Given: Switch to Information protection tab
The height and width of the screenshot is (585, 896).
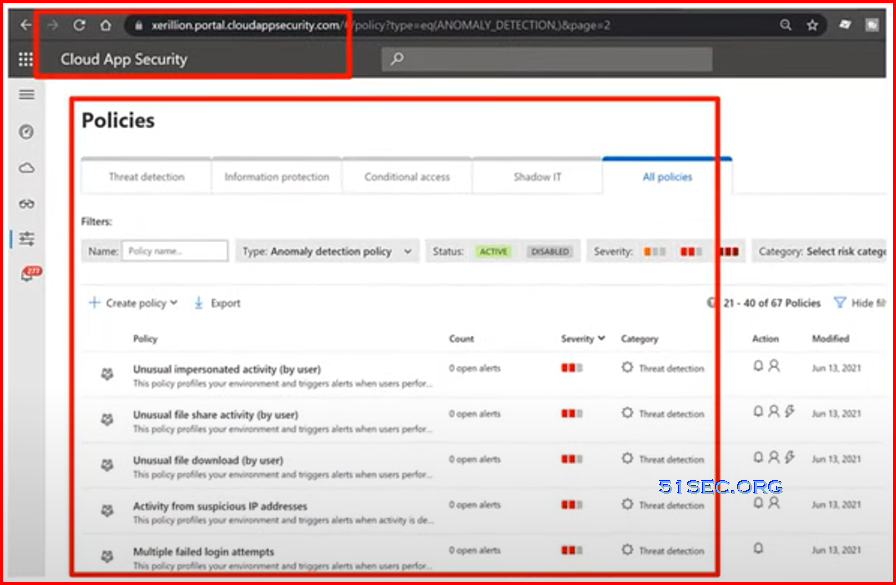Looking at the screenshot, I should (277, 177).
